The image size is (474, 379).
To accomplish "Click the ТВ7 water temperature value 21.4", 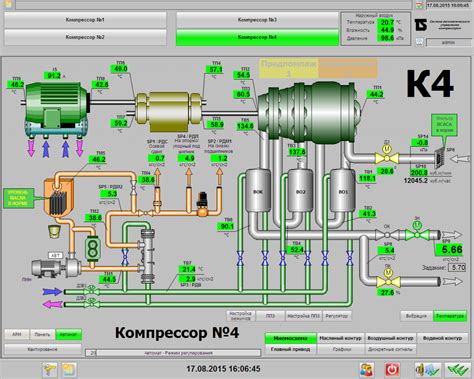I will (188, 269).
